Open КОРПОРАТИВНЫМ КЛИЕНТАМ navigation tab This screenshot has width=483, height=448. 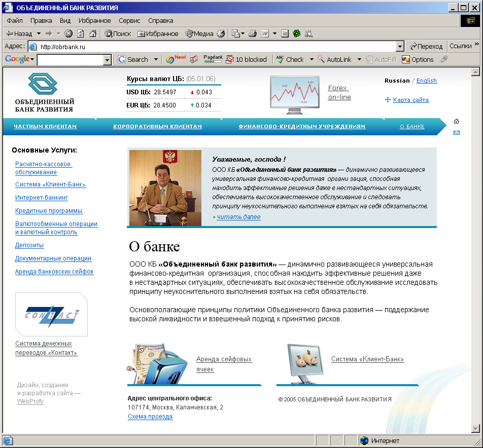157,127
